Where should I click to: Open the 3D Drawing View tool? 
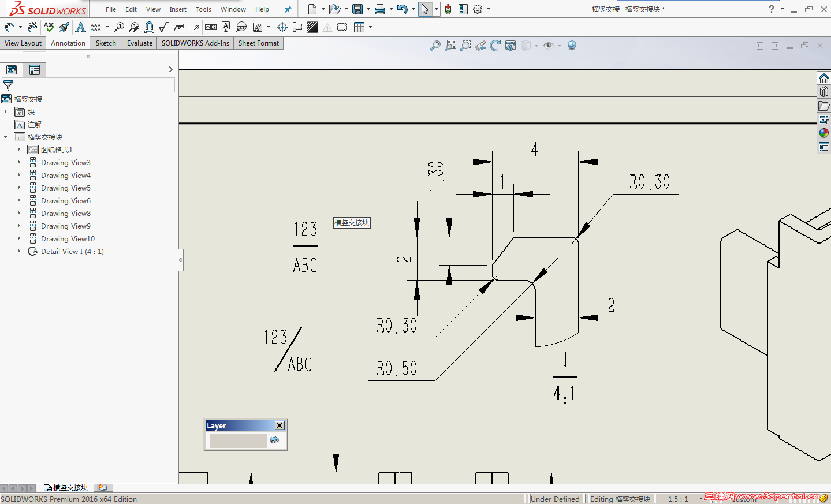pos(510,46)
